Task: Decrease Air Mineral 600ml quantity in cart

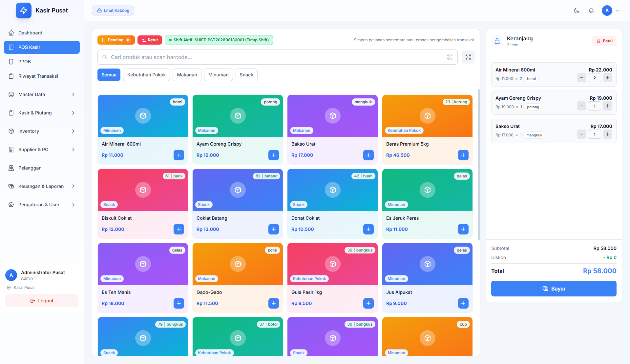Action: 581,78
